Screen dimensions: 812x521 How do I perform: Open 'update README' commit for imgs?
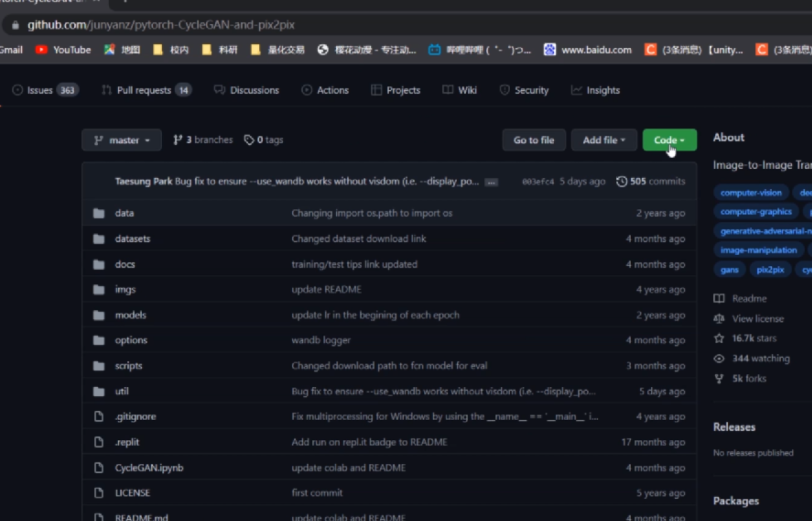[x=326, y=290]
